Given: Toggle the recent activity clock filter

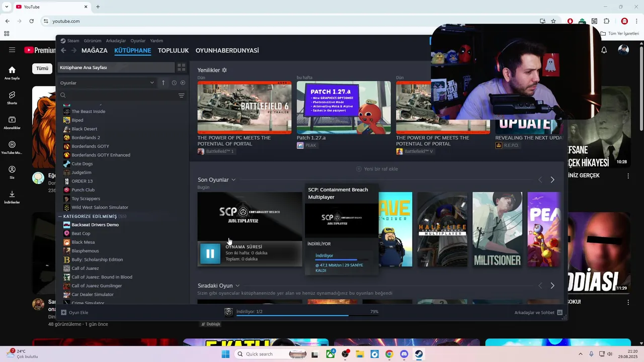Looking at the screenshot, I should 174,83.
